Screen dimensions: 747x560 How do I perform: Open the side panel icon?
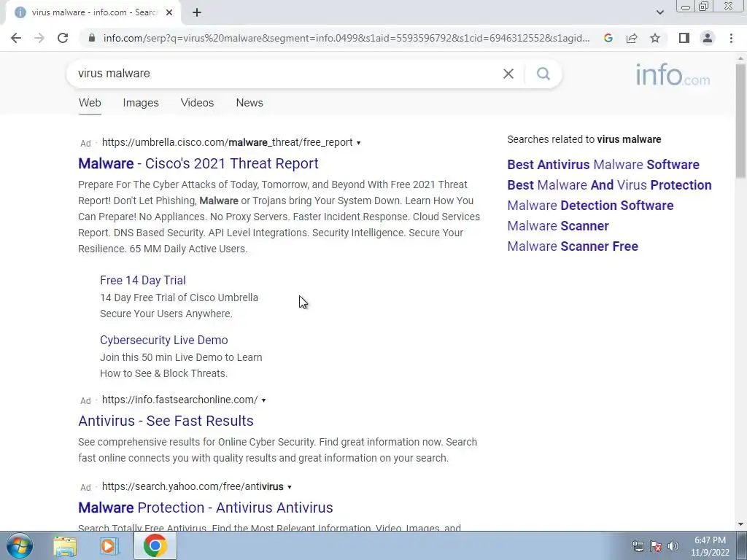coord(684,38)
